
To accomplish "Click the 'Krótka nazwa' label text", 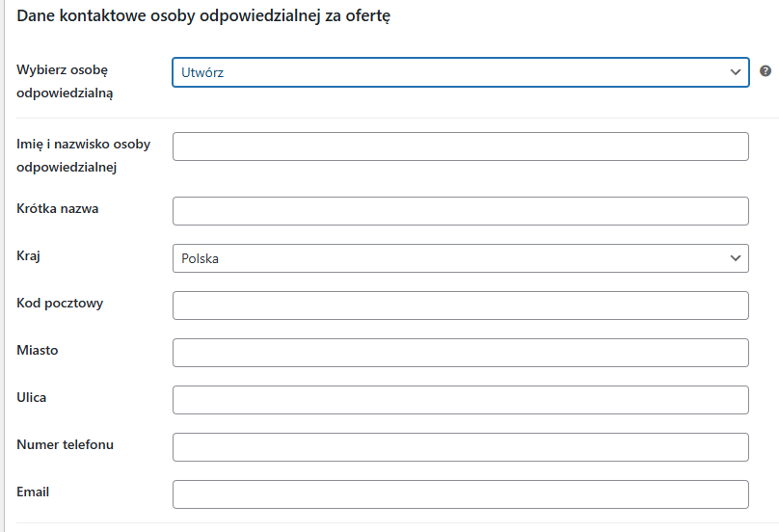I will point(58,208).
